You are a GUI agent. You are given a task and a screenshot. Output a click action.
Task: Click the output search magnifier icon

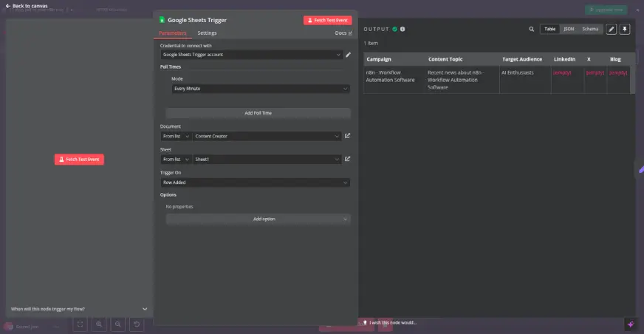click(x=531, y=30)
